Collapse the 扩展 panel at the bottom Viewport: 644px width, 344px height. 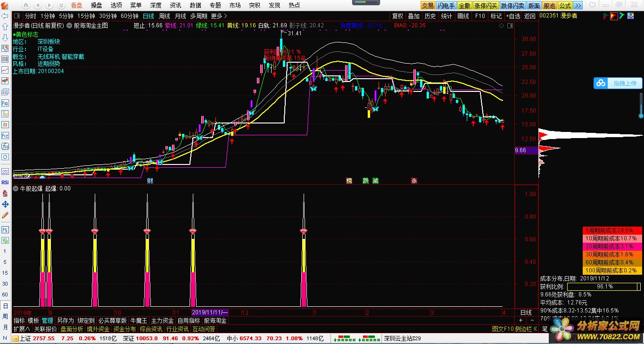22,329
